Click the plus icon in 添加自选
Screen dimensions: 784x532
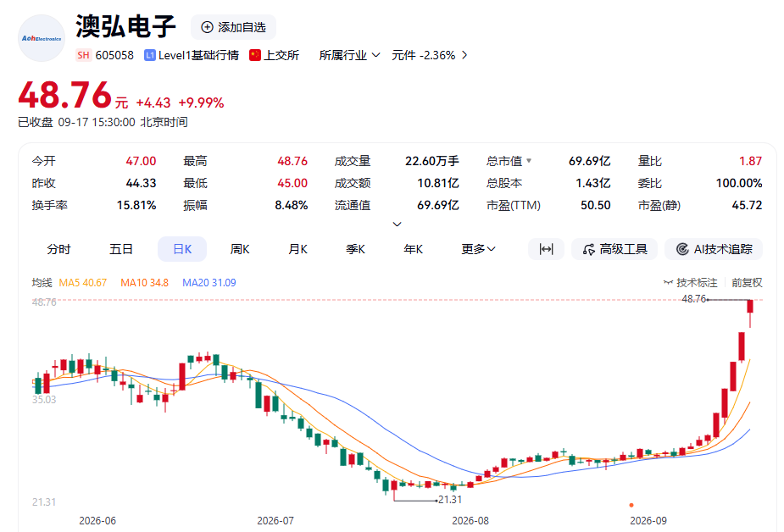pos(207,27)
